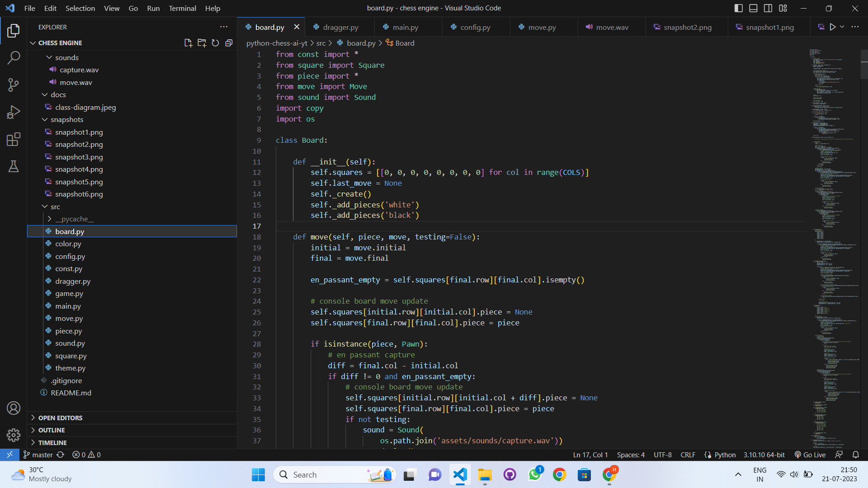Open the Testing flask icon
The image size is (868, 488).
(x=14, y=166)
